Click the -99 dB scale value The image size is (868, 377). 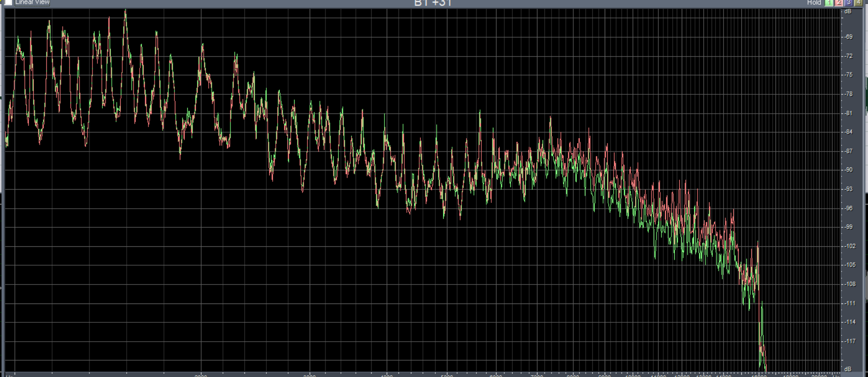(x=849, y=227)
